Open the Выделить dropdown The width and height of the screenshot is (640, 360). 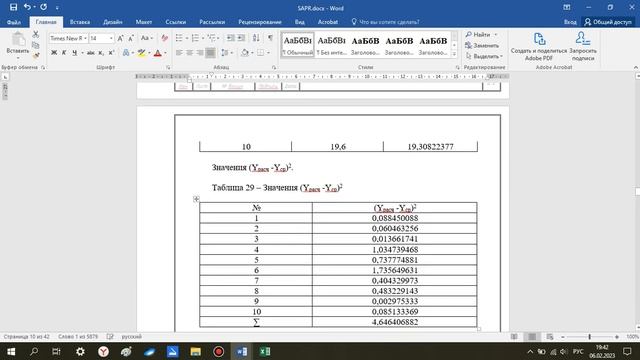[484, 56]
